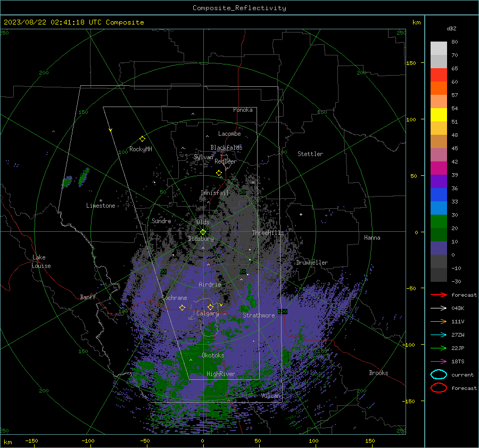The image size is (479, 448).
Task: Click the cyan current ellipse legend icon
Action: [439, 374]
